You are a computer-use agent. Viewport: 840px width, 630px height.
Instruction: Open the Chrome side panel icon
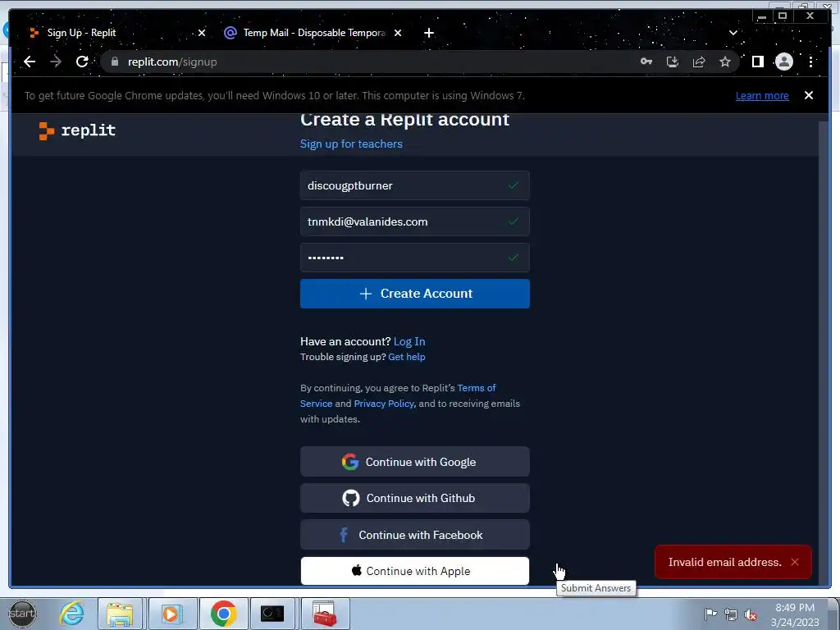pos(757,62)
